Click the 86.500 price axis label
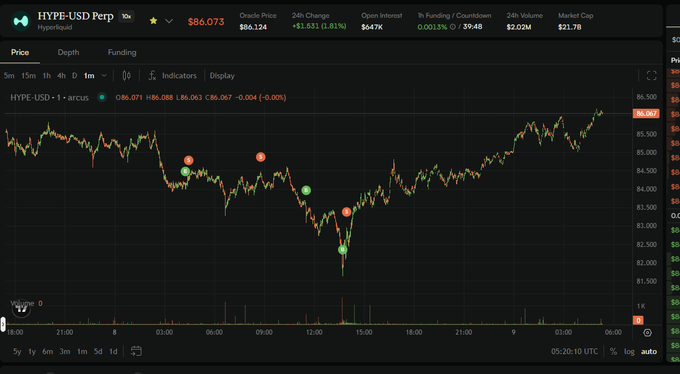The width and height of the screenshot is (680, 374). tap(647, 97)
